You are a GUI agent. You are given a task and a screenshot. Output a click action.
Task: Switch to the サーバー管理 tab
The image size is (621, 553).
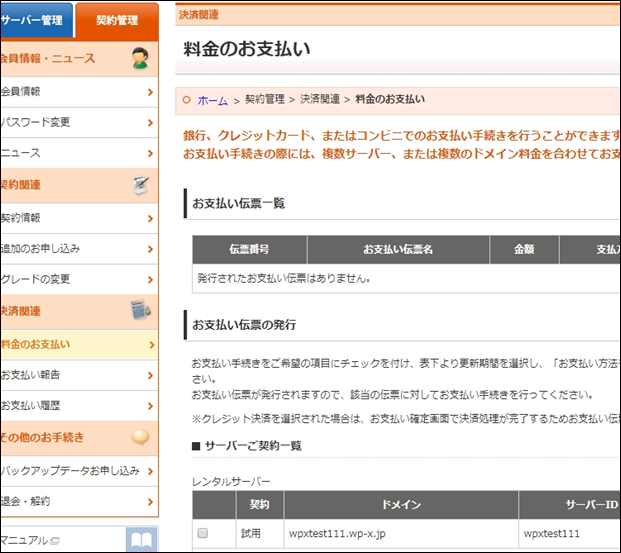36,20
